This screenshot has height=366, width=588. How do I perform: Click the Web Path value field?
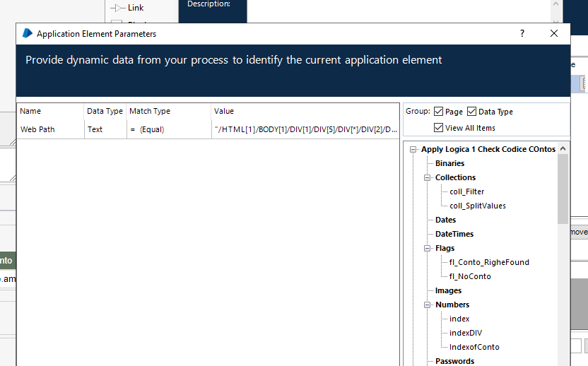pos(305,129)
